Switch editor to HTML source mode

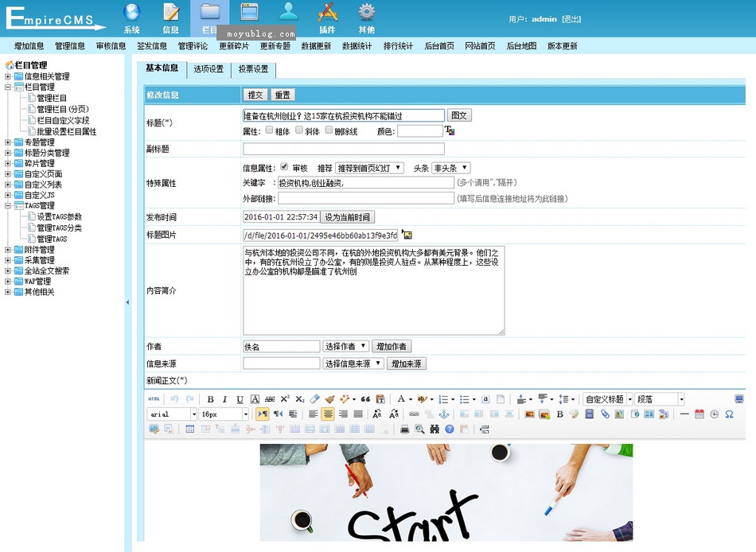154,399
